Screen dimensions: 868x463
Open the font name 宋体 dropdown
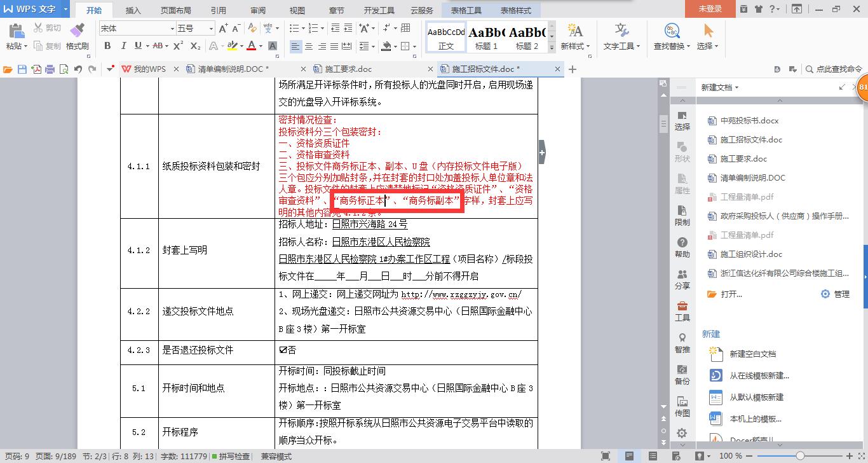tap(172, 29)
